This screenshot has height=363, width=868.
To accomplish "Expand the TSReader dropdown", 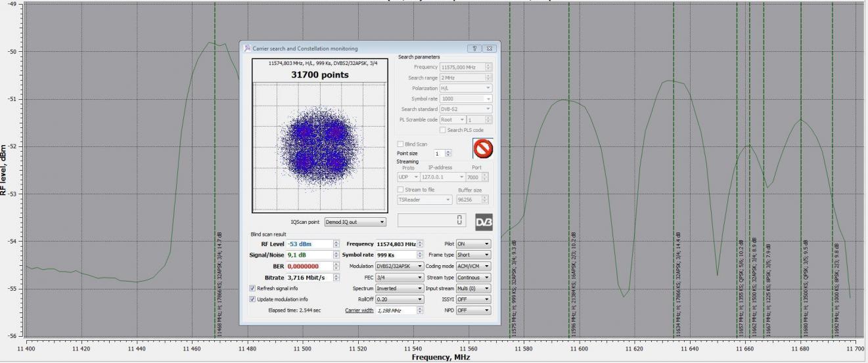I will coord(425,200).
